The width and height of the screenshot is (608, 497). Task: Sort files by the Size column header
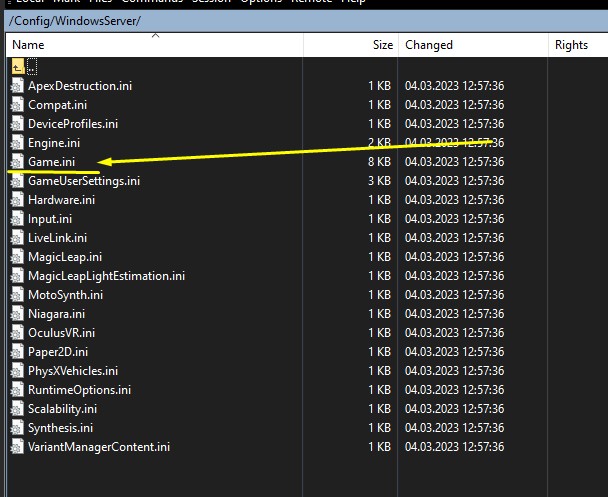point(382,45)
